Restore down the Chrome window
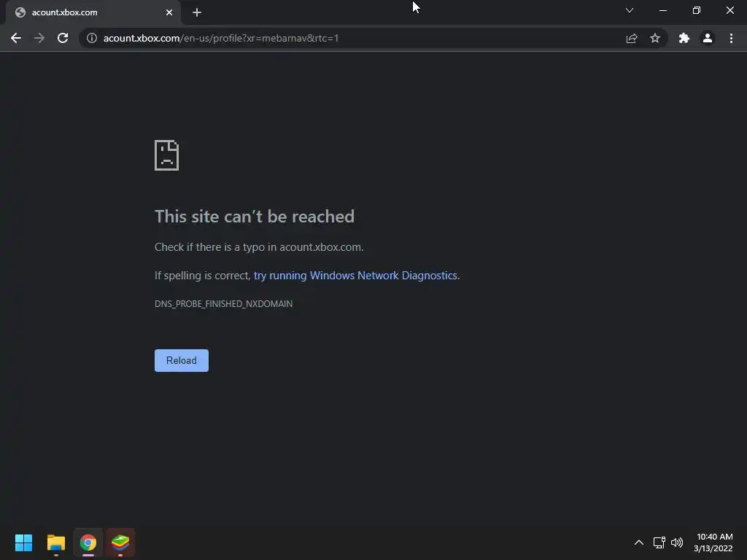Screen dimensions: 747x560 (697, 10)
